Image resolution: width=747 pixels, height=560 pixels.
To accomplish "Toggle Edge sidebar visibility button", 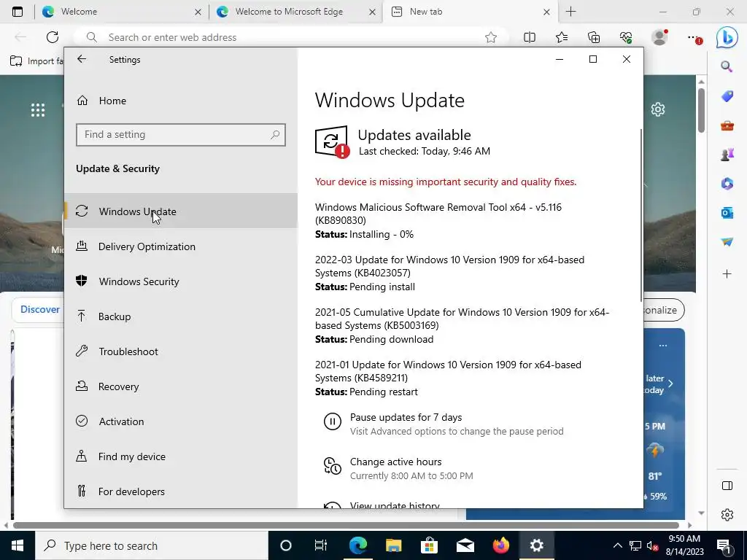I will coord(727,486).
